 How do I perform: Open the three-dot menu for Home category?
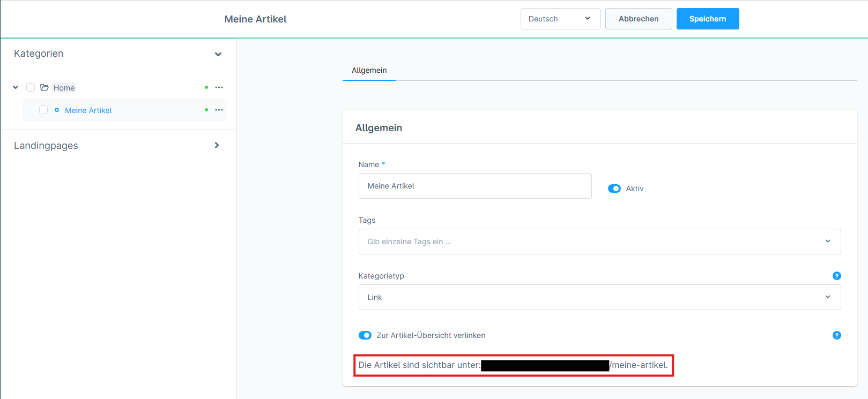click(219, 87)
